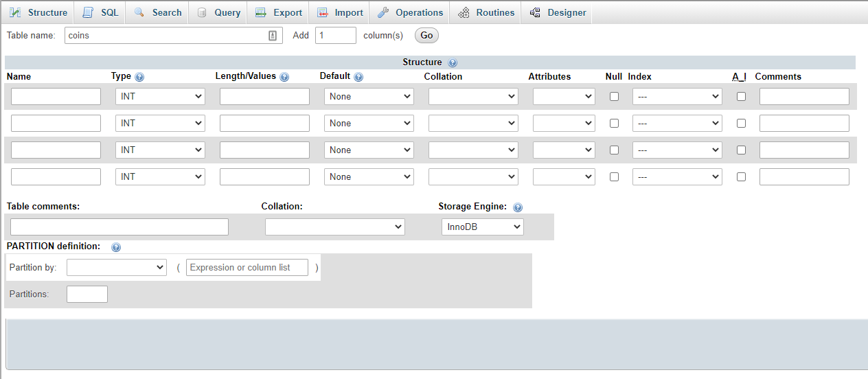Go to the Query tab
868x379 pixels.
218,12
